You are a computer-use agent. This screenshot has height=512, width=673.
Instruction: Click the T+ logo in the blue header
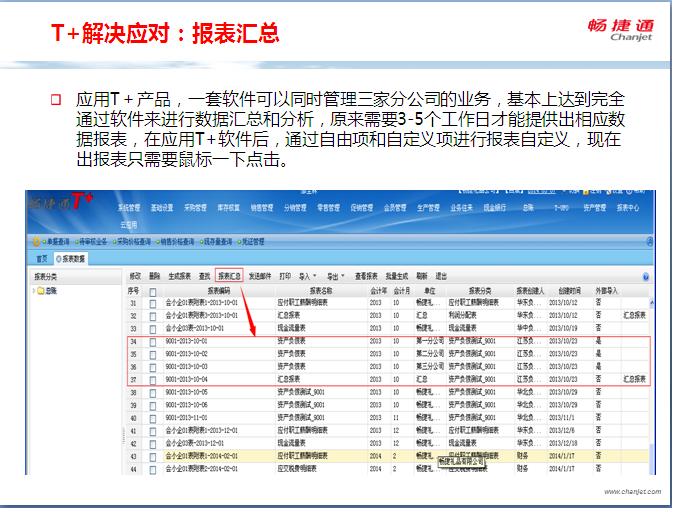click(x=82, y=201)
